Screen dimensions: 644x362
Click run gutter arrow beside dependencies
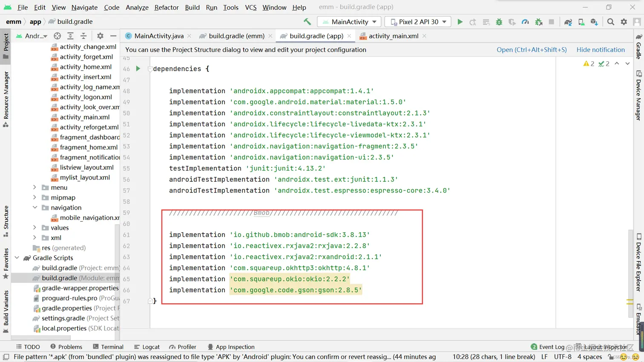pos(138,68)
